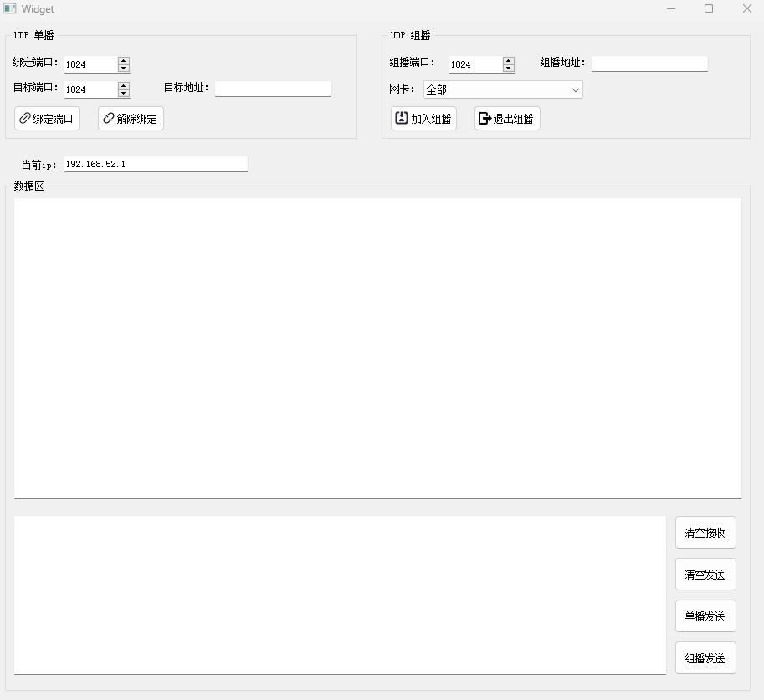Minimize the Widget window
Viewport: 764px width, 700px height.
pyautogui.click(x=671, y=8)
